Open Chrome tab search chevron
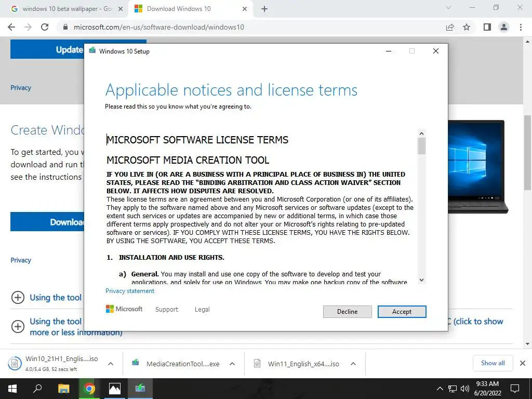This screenshot has width=532, height=399. pyautogui.click(x=448, y=7)
